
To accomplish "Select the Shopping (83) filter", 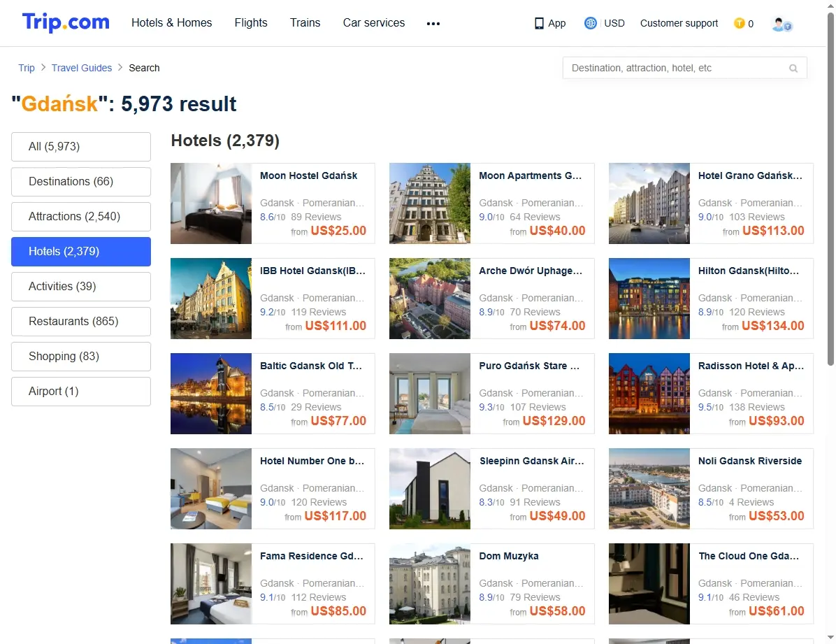I will pyautogui.click(x=81, y=357).
